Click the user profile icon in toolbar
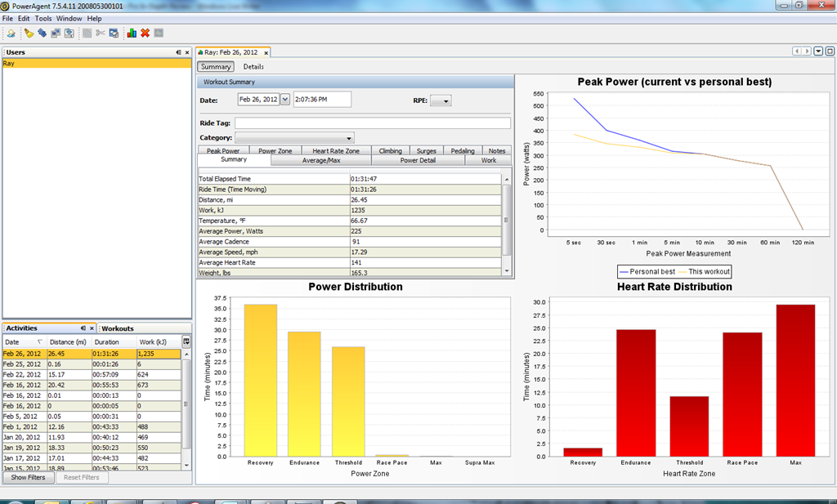837x504 pixels. pos(11,33)
